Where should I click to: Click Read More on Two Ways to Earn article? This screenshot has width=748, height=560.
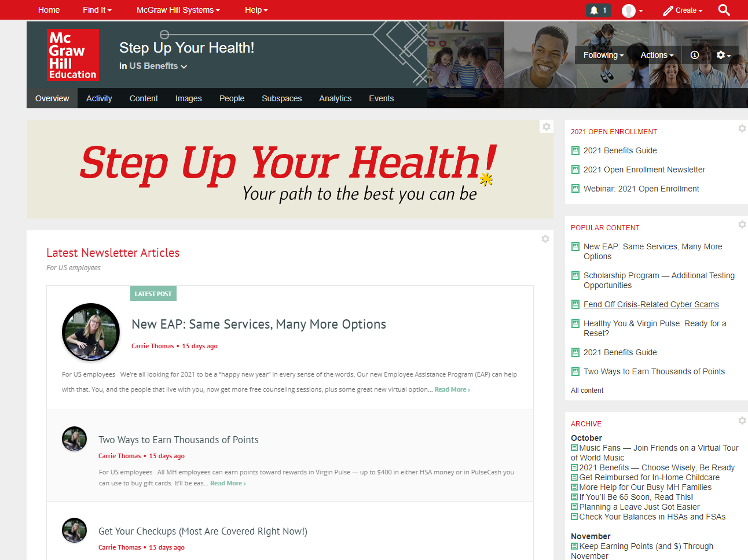tap(228, 483)
